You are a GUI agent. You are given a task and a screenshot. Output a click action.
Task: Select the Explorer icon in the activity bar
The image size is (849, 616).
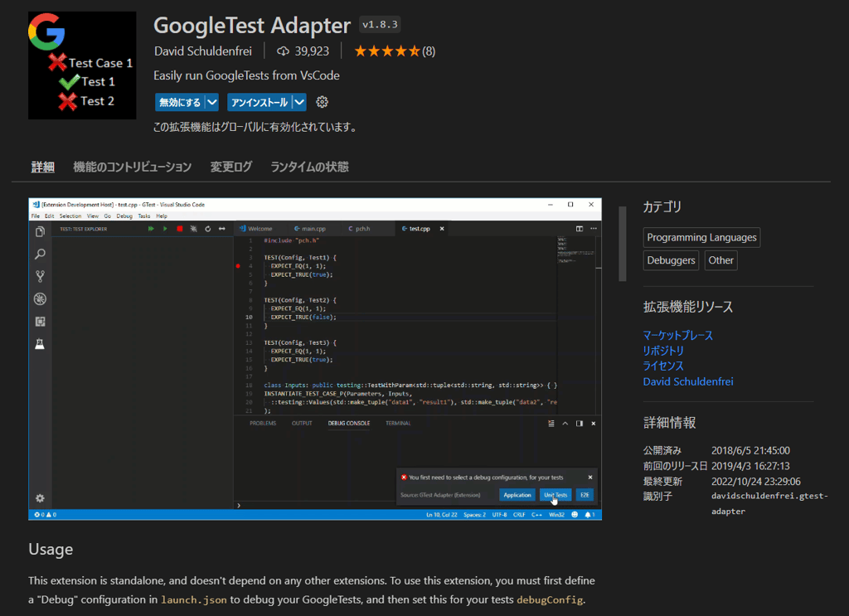pos(39,231)
